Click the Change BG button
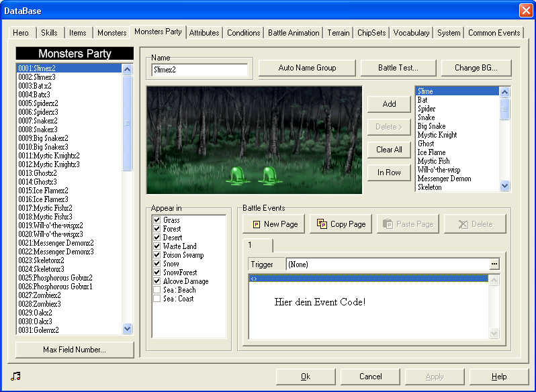Viewport: 536px width, 392px height. [x=476, y=68]
